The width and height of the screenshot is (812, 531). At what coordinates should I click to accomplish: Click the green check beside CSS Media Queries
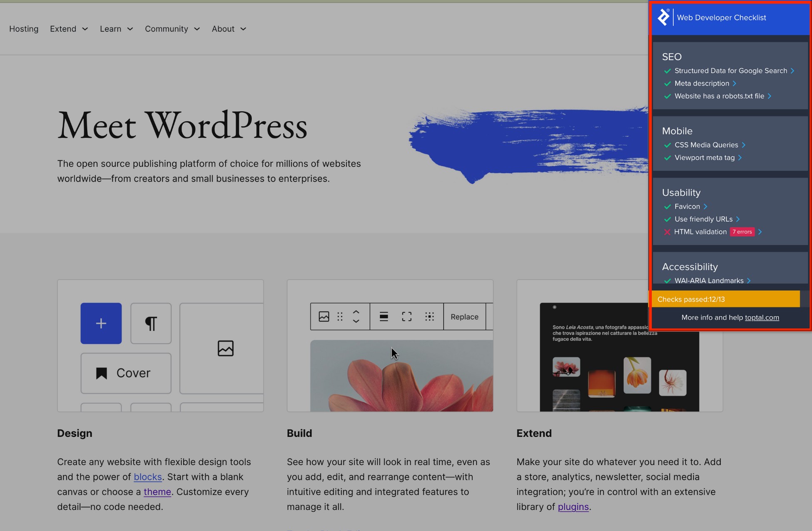[x=668, y=145]
